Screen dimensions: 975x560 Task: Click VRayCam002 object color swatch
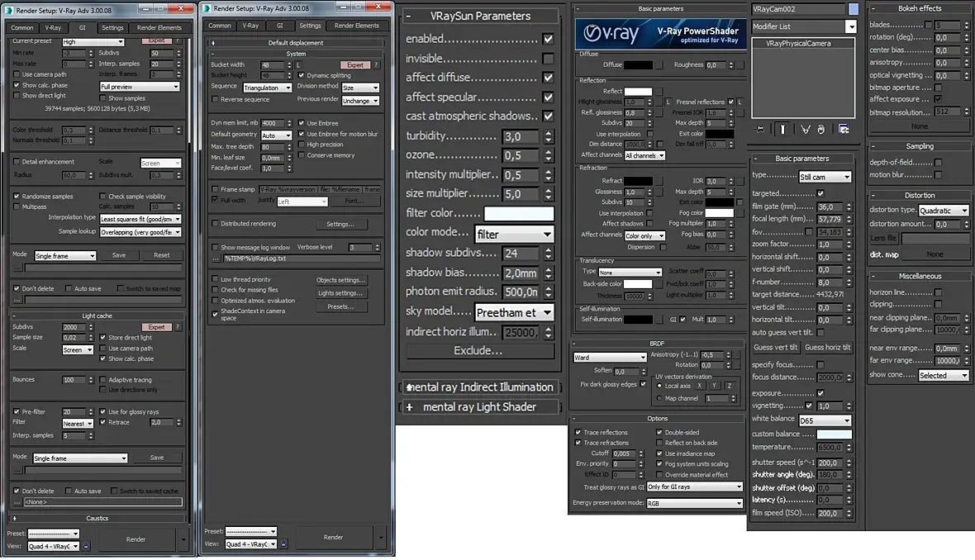point(854,9)
